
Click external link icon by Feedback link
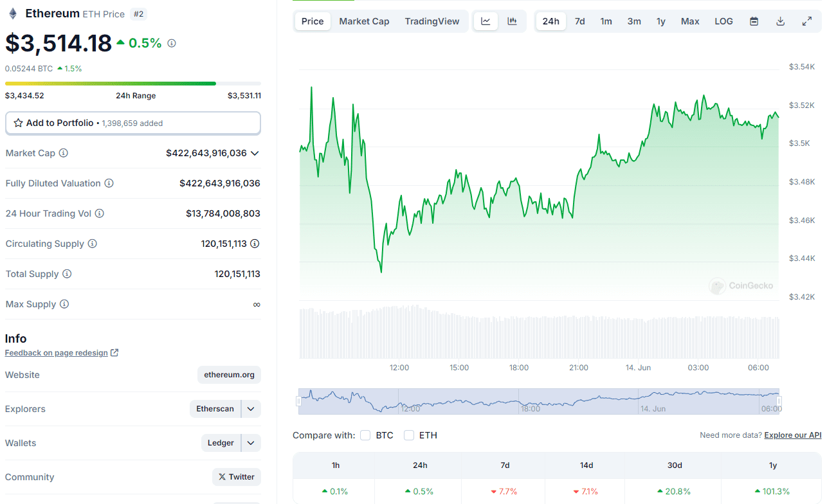tap(114, 353)
